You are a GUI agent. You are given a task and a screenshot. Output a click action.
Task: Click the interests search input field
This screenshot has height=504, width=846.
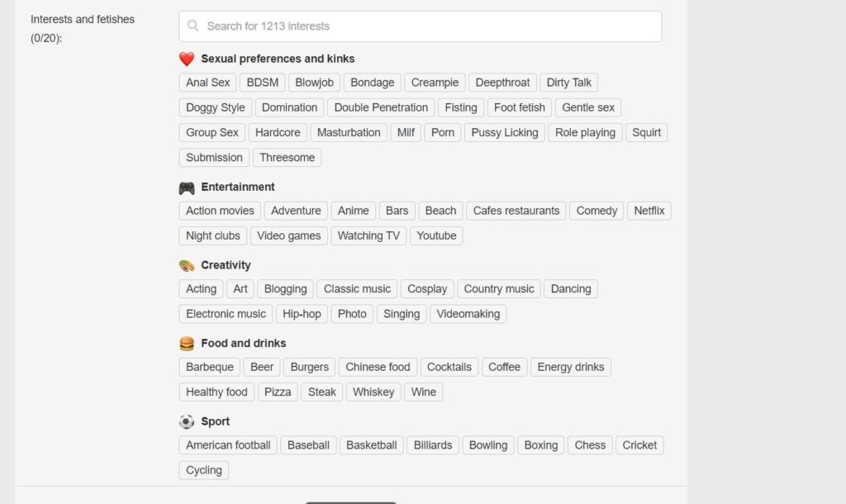(421, 26)
